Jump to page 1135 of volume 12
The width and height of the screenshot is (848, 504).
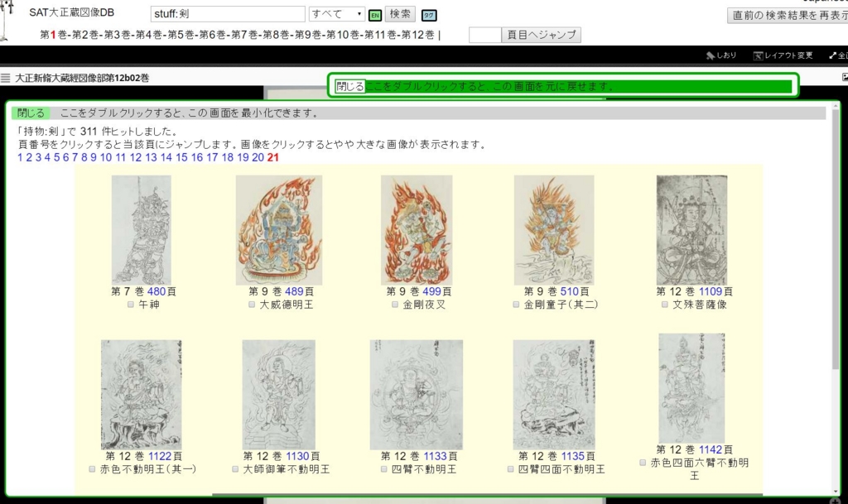coord(573,457)
